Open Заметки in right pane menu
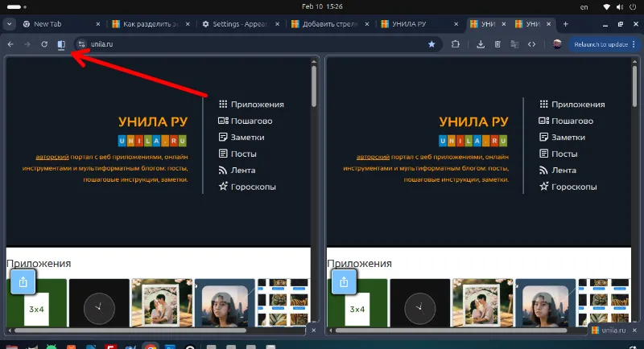The height and width of the screenshot is (349, 644). pyautogui.click(x=562, y=137)
